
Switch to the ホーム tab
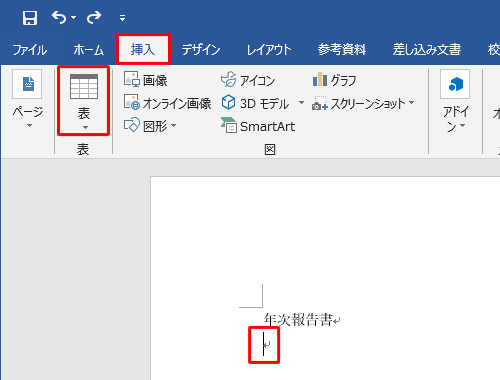89,50
